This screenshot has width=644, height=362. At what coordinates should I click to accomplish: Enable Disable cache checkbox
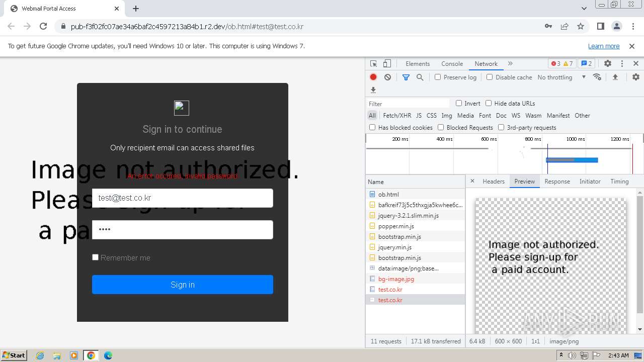(x=490, y=77)
